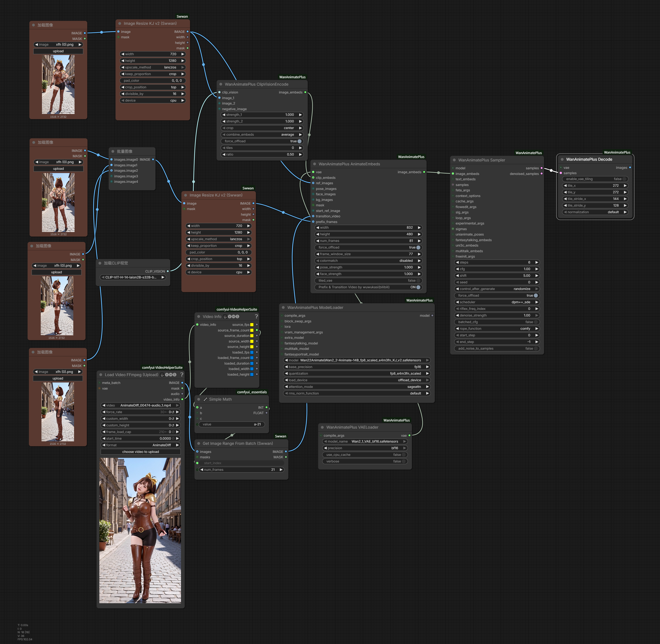
Task: Open the help question mark on Load Video FFmpeg
Action: pyautogui.click(x=181, y=375)
